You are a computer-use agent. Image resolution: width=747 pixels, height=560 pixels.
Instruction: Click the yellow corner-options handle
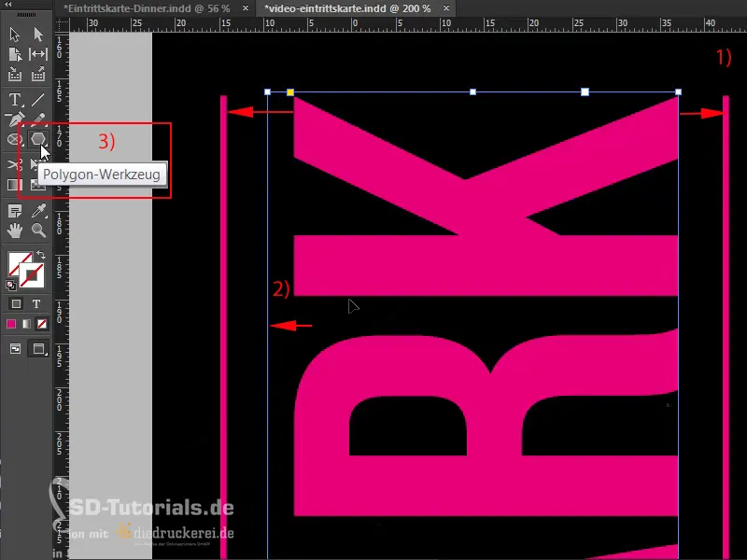[290, 91]
